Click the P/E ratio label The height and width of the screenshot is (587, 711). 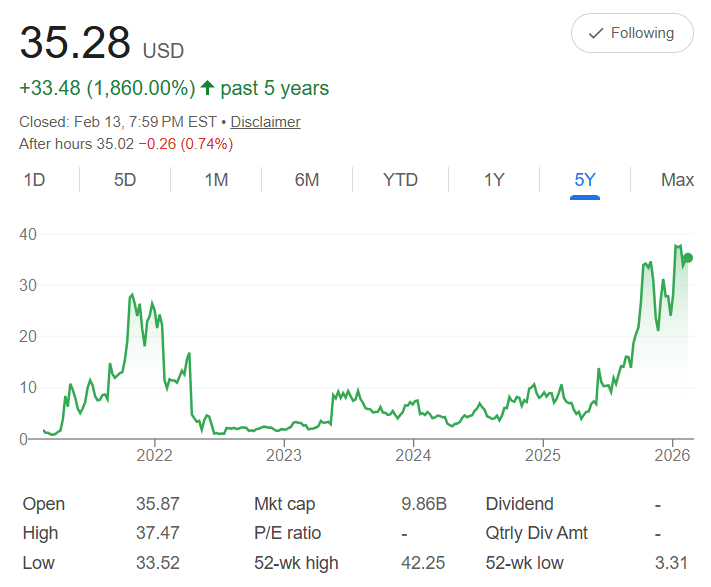pyautogui.click(x=287, y=533)
